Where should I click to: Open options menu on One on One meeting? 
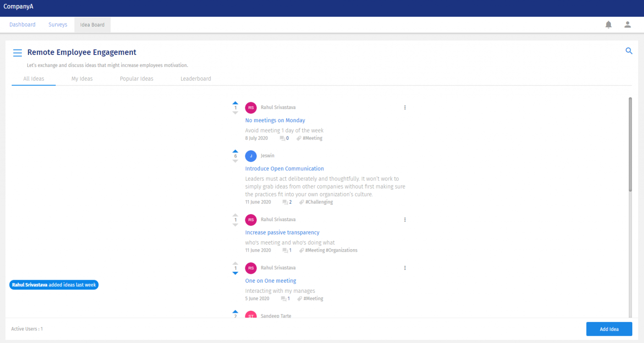tap(405, 268)
